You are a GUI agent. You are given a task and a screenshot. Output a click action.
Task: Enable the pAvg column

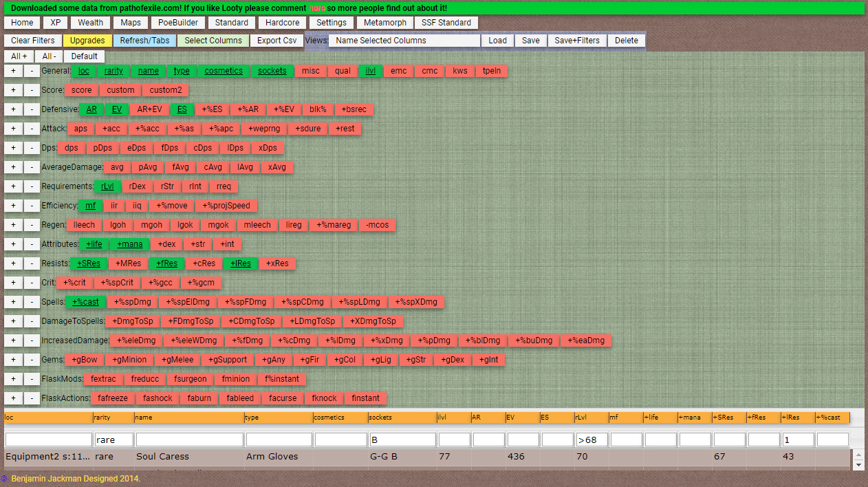click(148, 167)
